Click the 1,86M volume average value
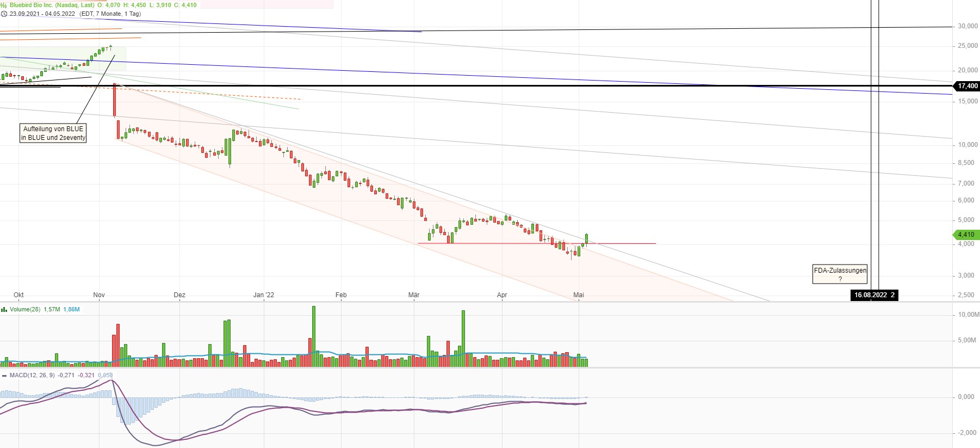The width and height of the screenshot is (980, 448). [x=71, y=310]
